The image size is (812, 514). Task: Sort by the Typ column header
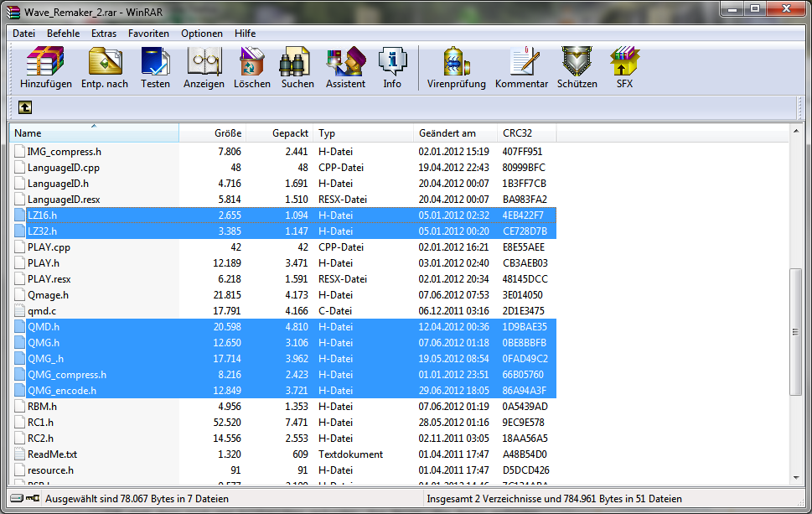[363, 133]
